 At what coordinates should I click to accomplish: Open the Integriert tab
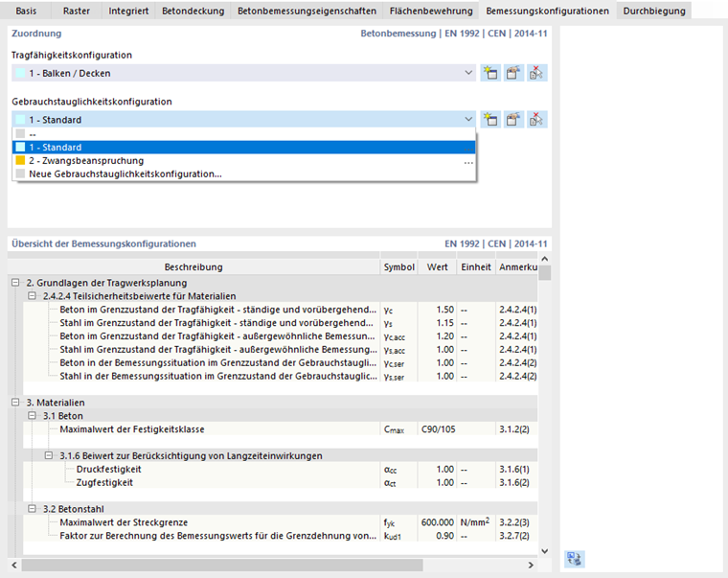128,11
